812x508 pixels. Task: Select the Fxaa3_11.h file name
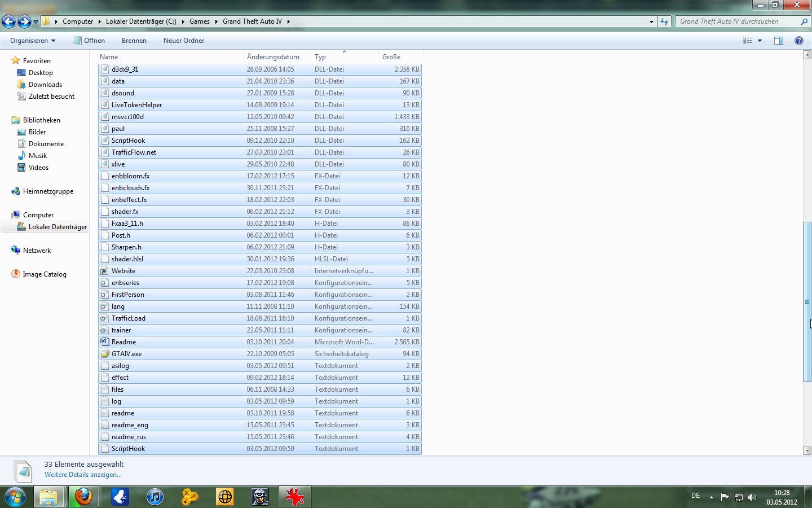127,224
